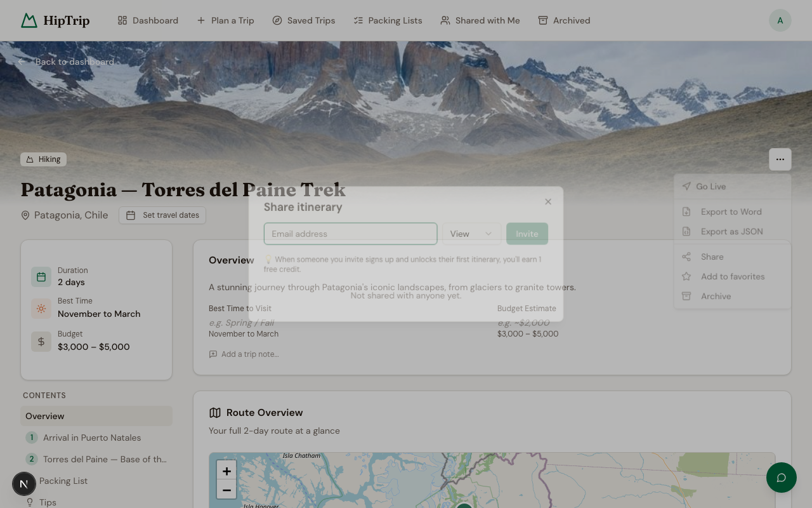The width and height of the screenshot is (812, 508).
Task: Select Overview in contents
Action: [x=96, y=416]
